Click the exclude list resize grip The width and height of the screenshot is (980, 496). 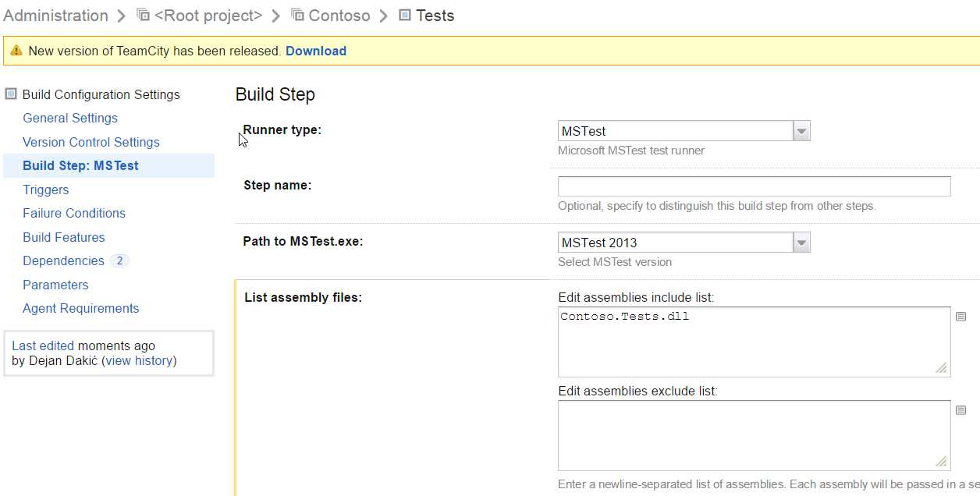942,462
